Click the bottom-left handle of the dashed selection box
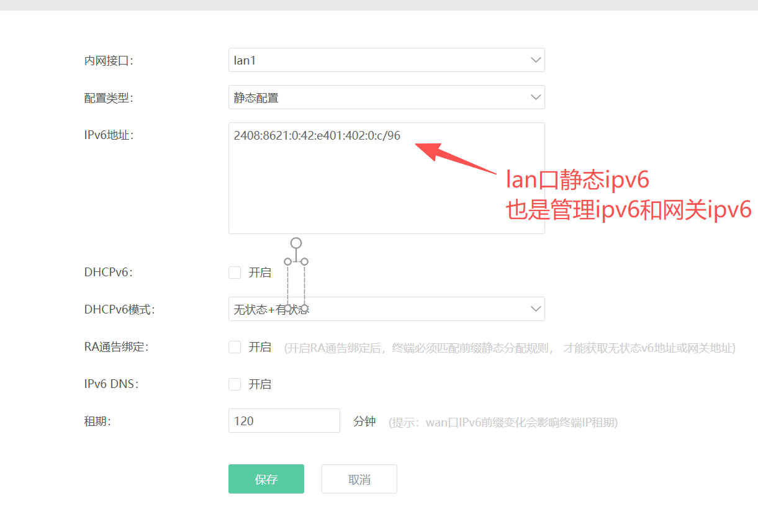The image size is (758, 532). (287, 308)
